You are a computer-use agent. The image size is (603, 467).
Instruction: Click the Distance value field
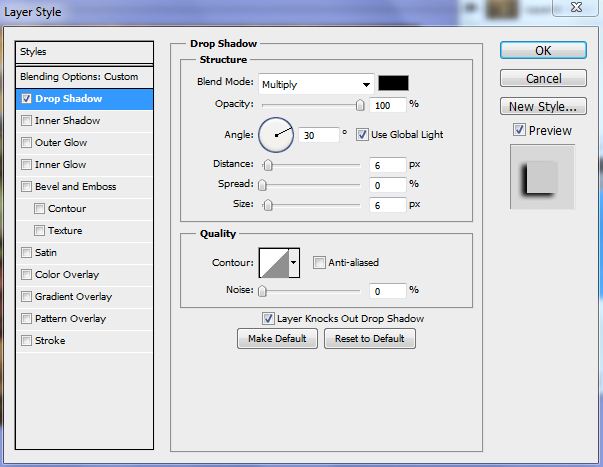(x=387, y=165)
